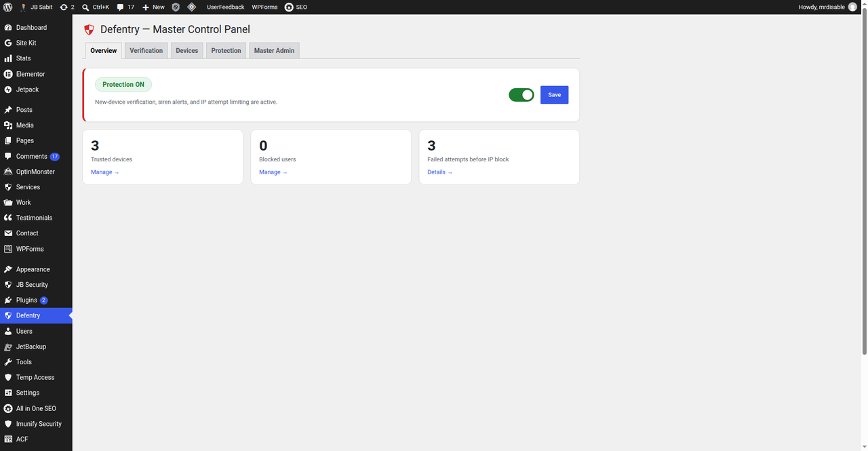This screenshot has width=868, height=451.
Task: Toggle the protection on/off switch
Action: click(x=521, y=95)
